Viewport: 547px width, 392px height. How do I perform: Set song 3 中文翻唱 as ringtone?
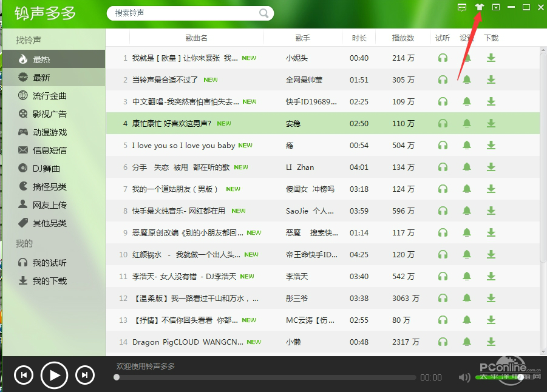(x=467, y=101)
